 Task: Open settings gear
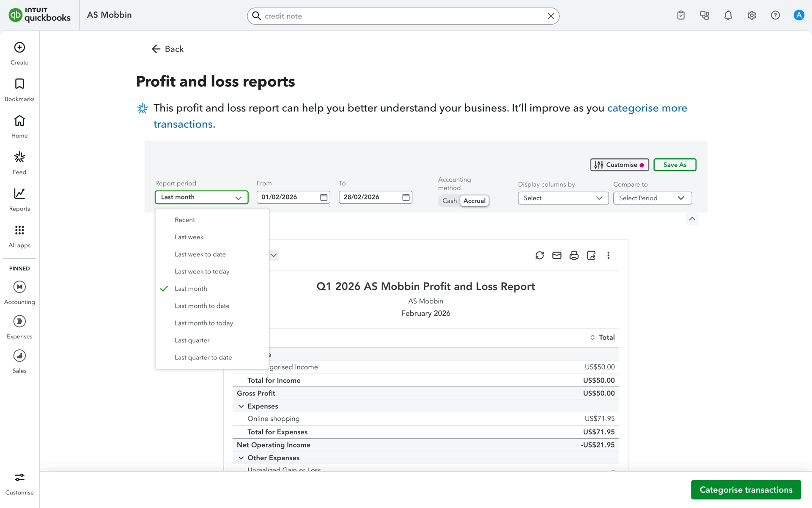click(x=752, y=15)
